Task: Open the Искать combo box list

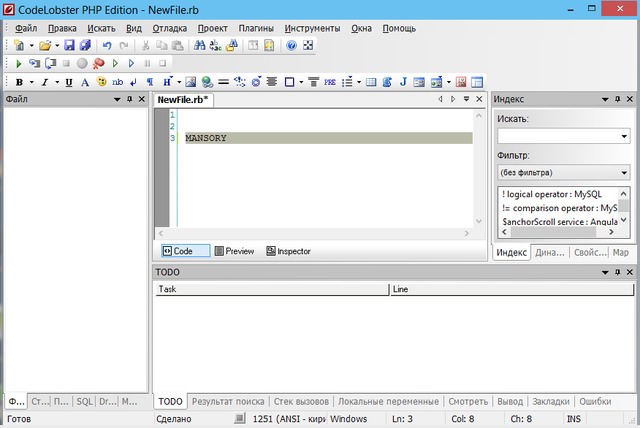Action: pos(624,136)
